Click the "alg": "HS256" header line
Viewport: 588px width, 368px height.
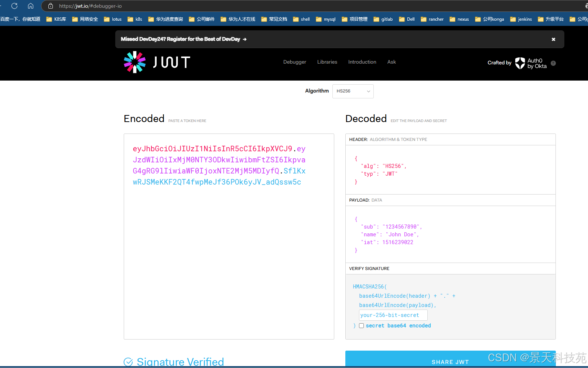(x=383, y=166)
